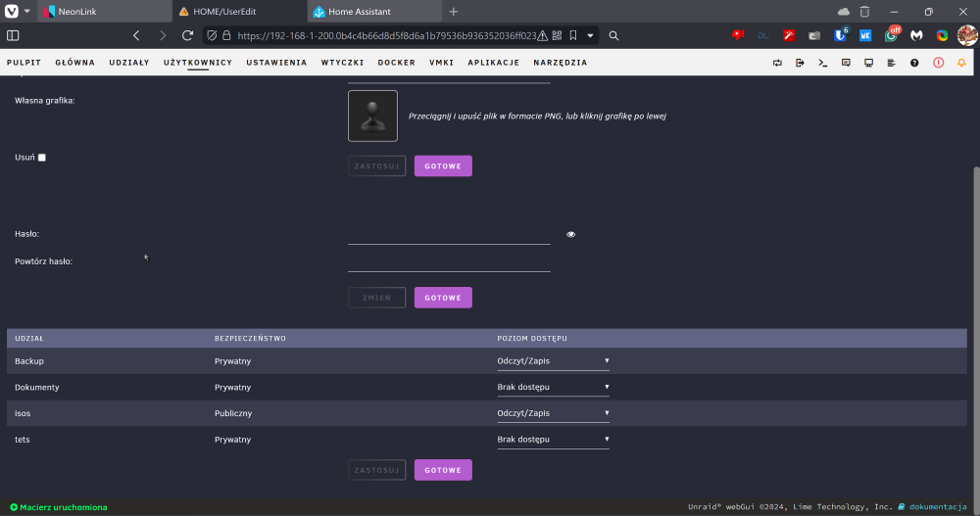The height and width of the screenshot is (516, 980).
Task: Open the USTAWIENIA menu
Action: tap(277, 63)
